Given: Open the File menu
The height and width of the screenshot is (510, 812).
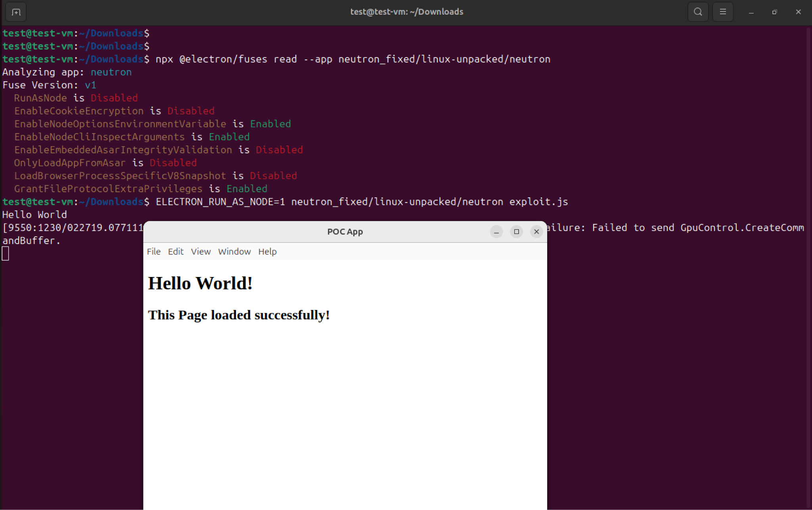Looking at the screenshot, I should [x=153, y=252].
